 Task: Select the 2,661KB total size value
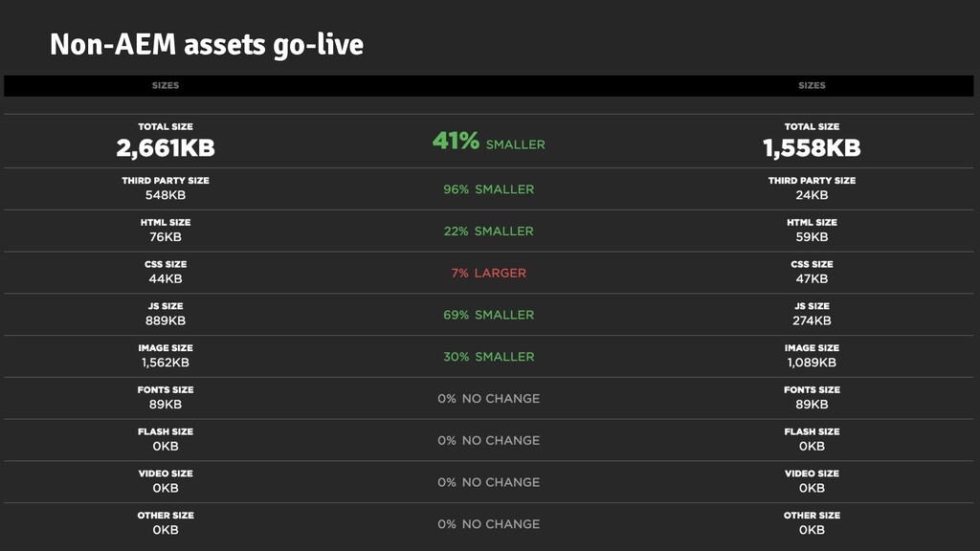[166, 148]
